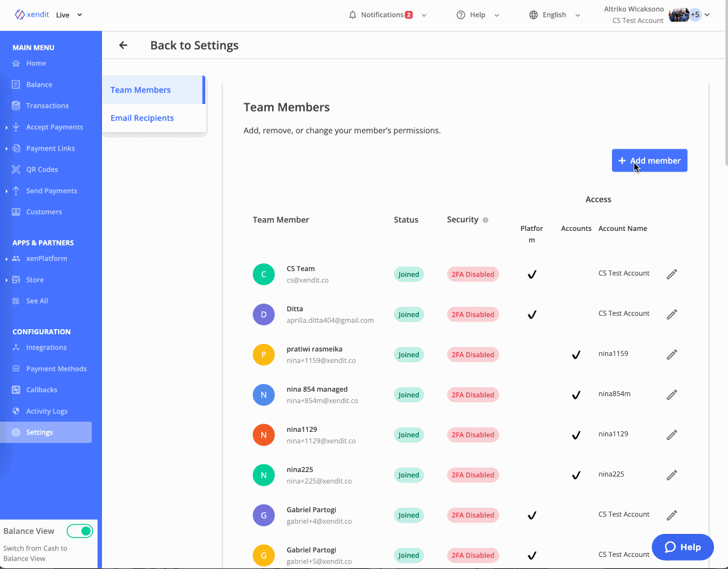Open the Help chat widget
728x569 pixels.
(x=683, y=547)
